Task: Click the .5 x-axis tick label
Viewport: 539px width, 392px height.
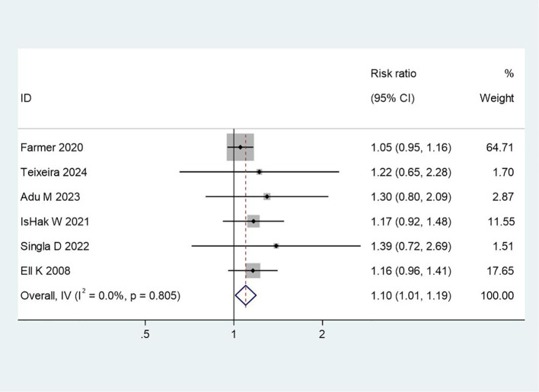Action: pos(145,334)
